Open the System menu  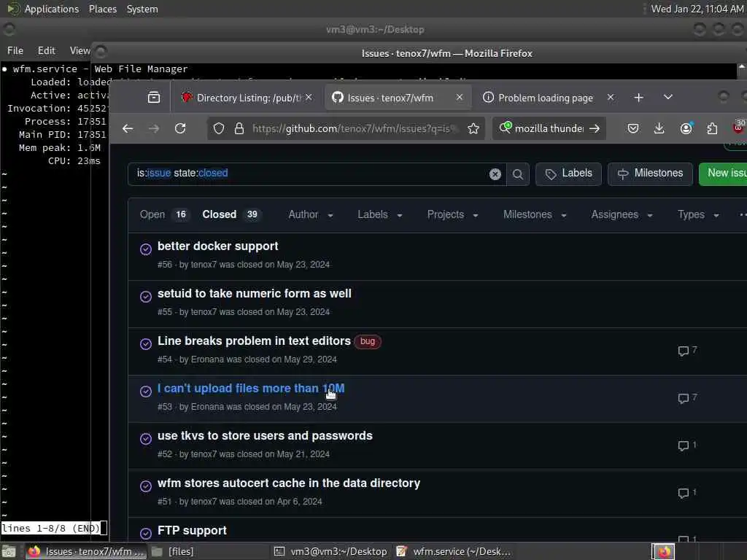coord(142,9)
